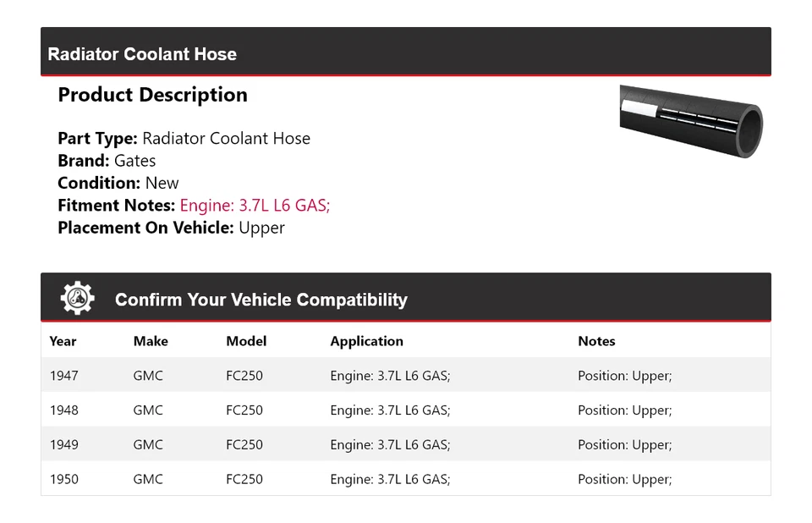This screenshot has width=812, height=523.
Task: Click the red Engine: 3.7L L6 GAS fitment note
Action: (255, 205)
